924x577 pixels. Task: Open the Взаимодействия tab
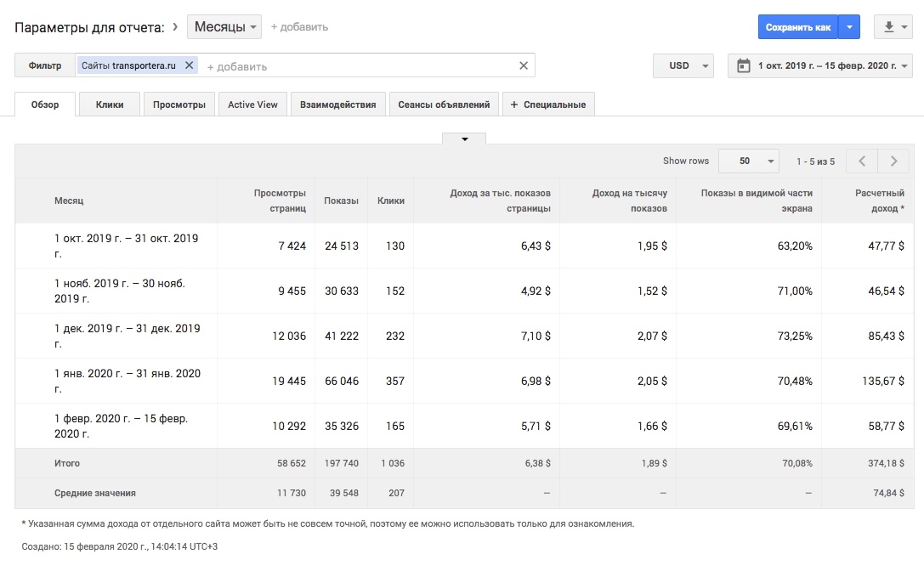tap(337, 105)
